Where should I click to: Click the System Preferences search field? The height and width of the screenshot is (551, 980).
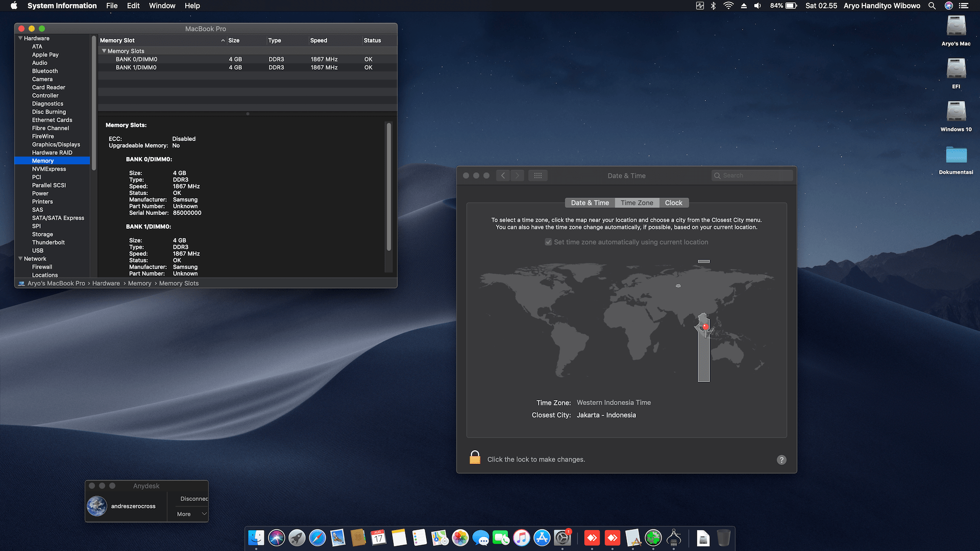(752, 176)
